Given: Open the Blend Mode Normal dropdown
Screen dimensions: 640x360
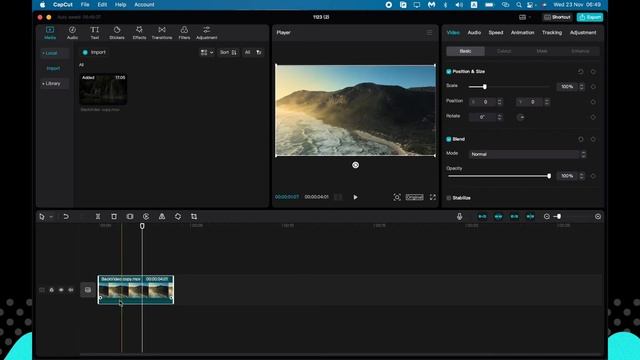Looking at the screenshot, I should 528,154.
